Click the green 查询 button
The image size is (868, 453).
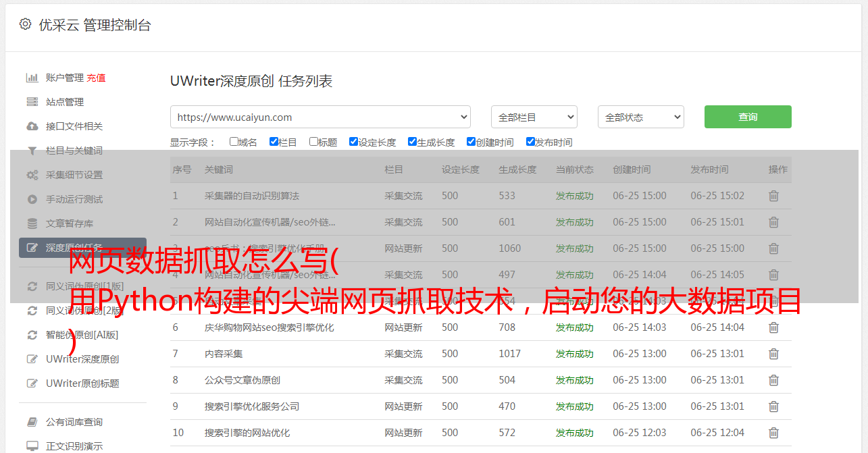click(748, 117)
